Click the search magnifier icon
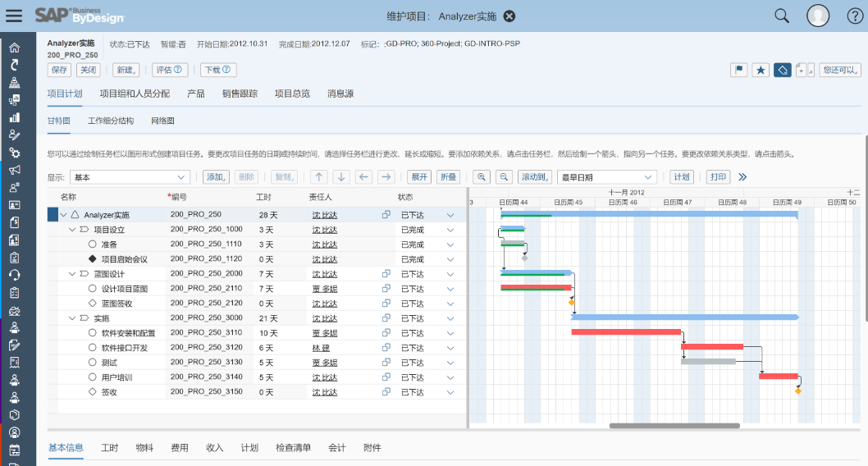Image resolution: width=868 pixels, height=466 pixels. pyautogui.click(x=782, y=16)
